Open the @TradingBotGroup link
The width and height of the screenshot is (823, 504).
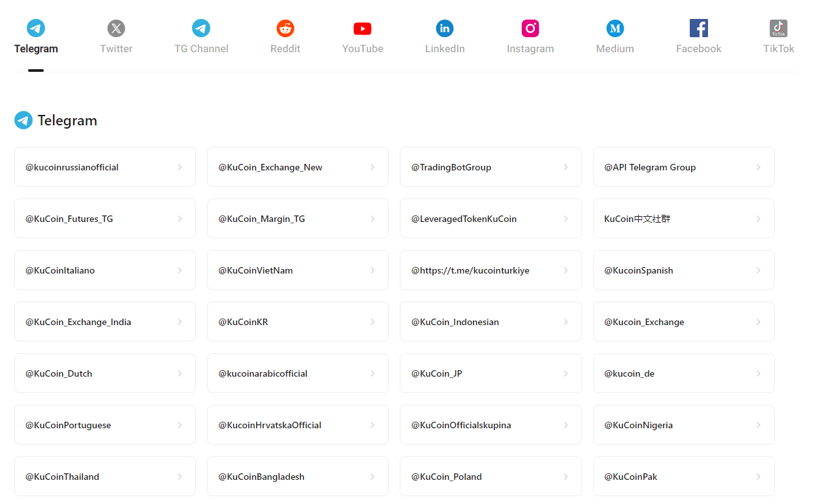491,167
